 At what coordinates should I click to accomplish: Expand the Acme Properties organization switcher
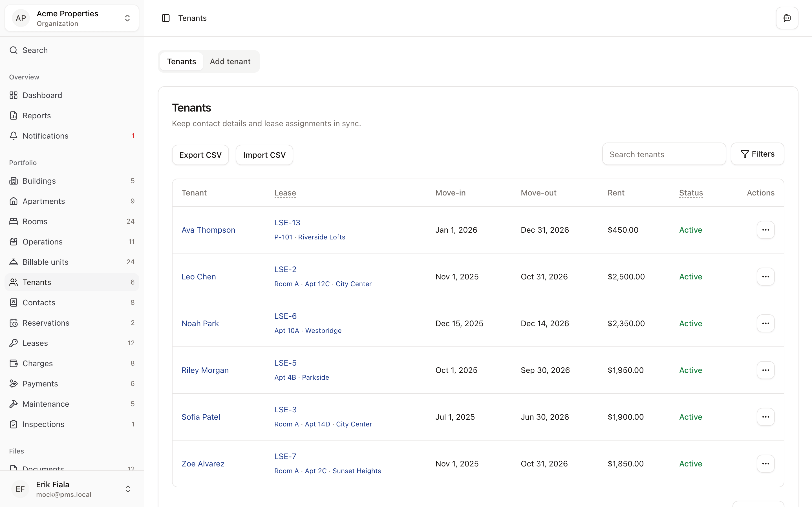[128, 18]
